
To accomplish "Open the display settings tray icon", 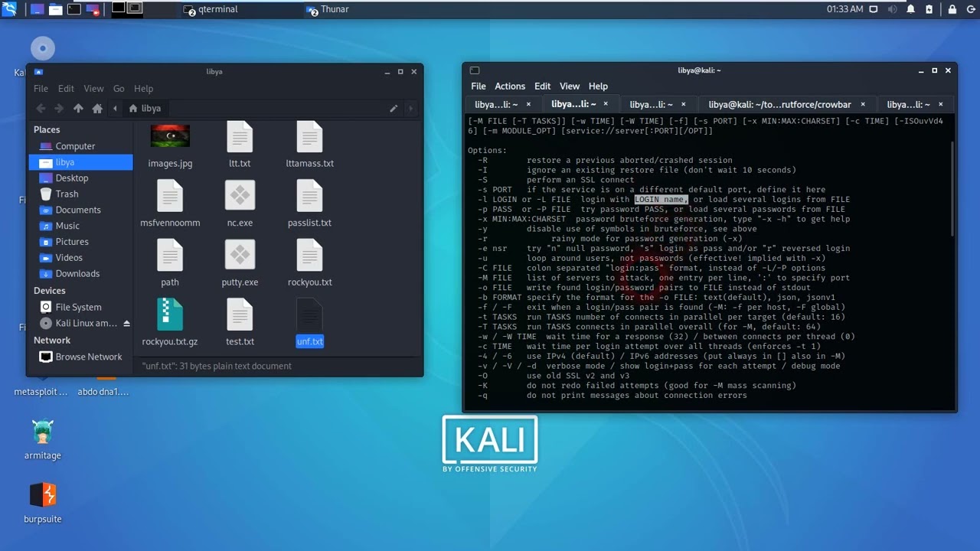I will (874, 9).
